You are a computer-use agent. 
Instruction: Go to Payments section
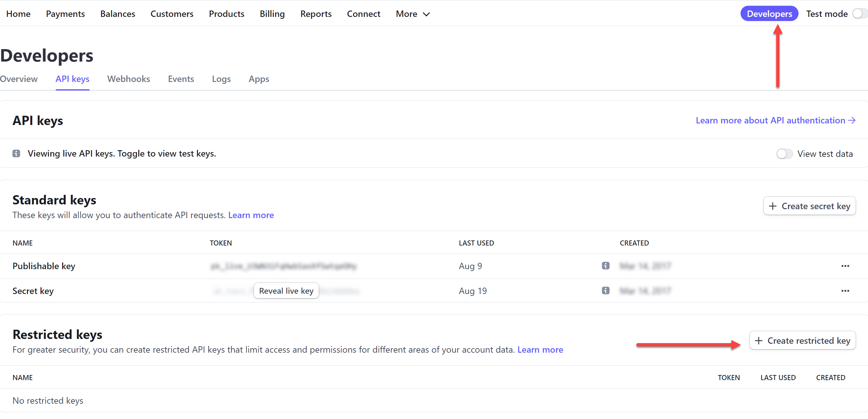click(65, 14)
